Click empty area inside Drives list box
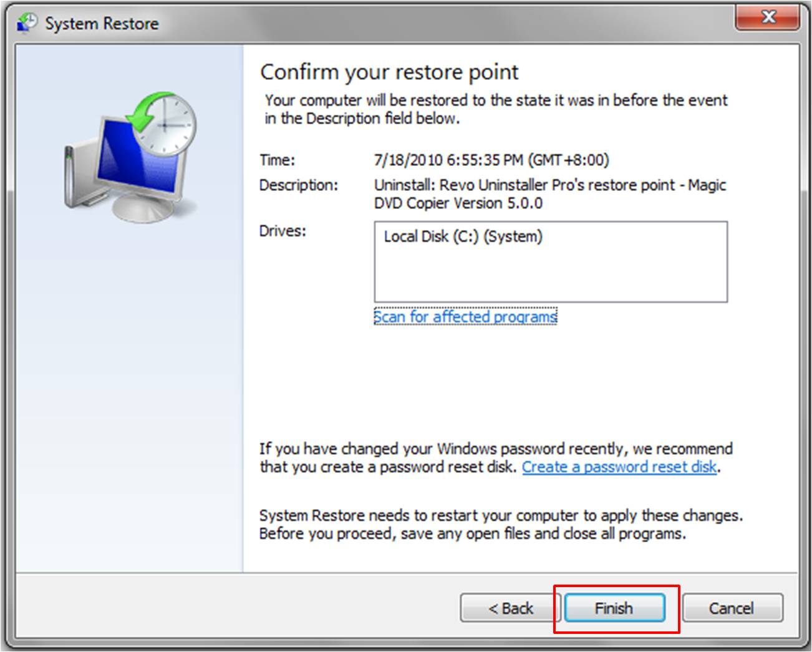 coord(549,275)
